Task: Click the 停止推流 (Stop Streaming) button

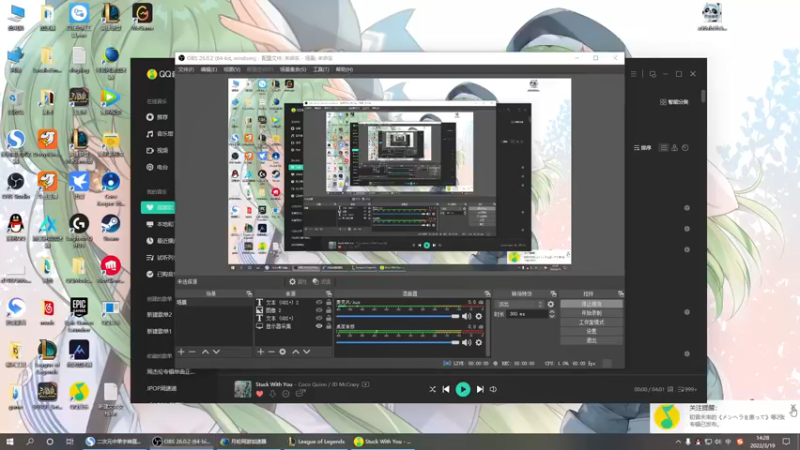Action: point(591,304)
